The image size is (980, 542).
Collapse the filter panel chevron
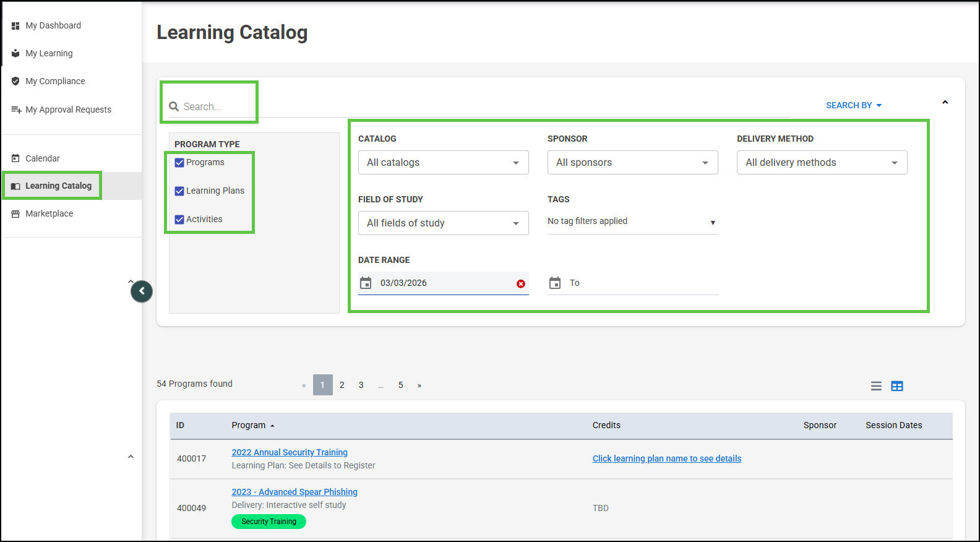[x=945, y=102]
